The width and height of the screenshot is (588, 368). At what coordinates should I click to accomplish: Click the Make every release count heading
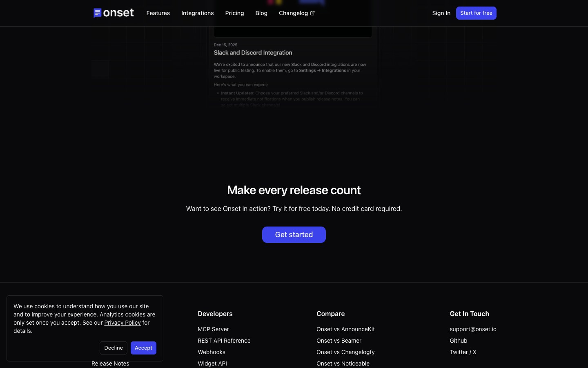(x=294, y=190)
